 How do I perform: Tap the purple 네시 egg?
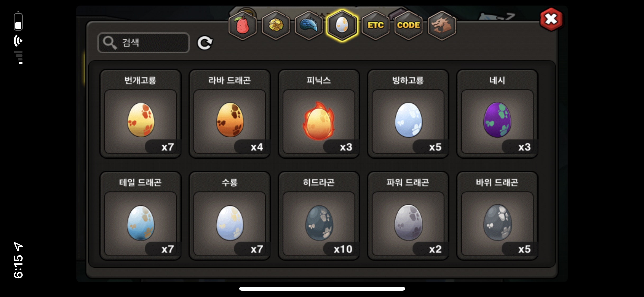(x=497, y=114)
